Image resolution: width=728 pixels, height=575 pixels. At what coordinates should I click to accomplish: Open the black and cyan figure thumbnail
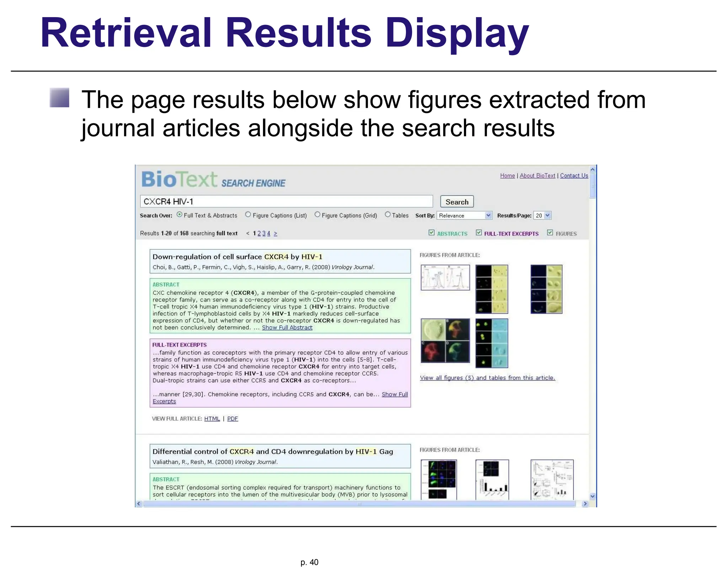492,343
